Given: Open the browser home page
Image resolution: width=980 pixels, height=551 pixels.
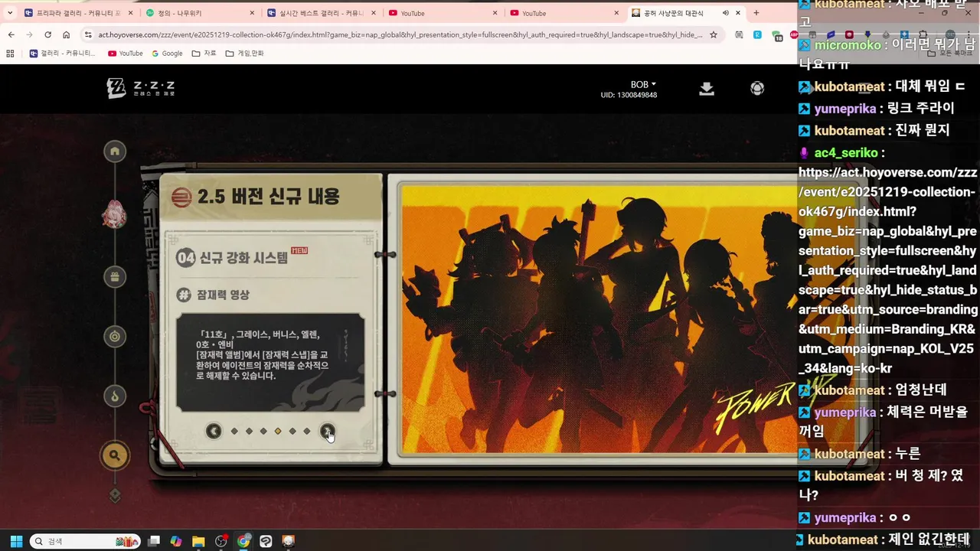Looking at the screenshot, I should pyautogui.click(x=67, y=34).
